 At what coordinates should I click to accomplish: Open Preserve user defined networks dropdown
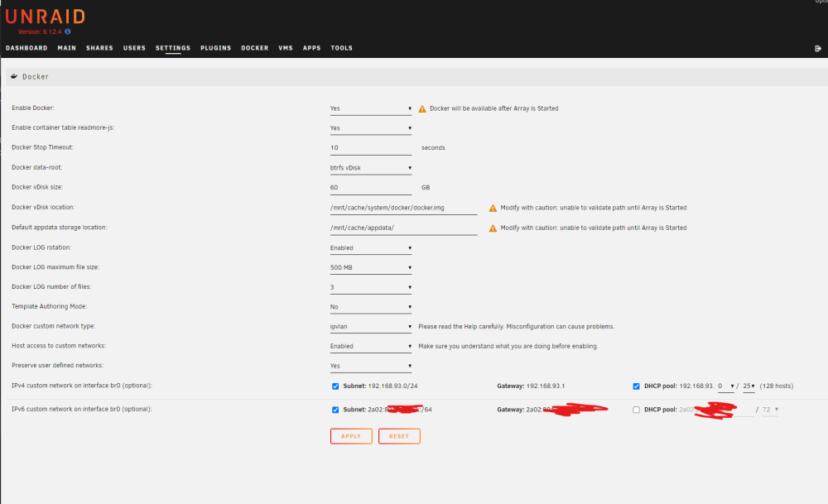pyautogui.click(x=371, y=366)
